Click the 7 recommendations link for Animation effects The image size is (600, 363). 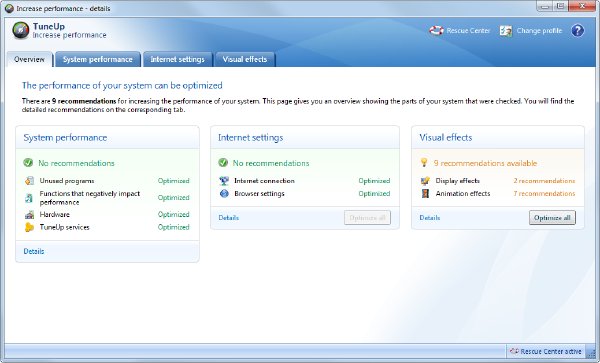click(x=544, y=194)
